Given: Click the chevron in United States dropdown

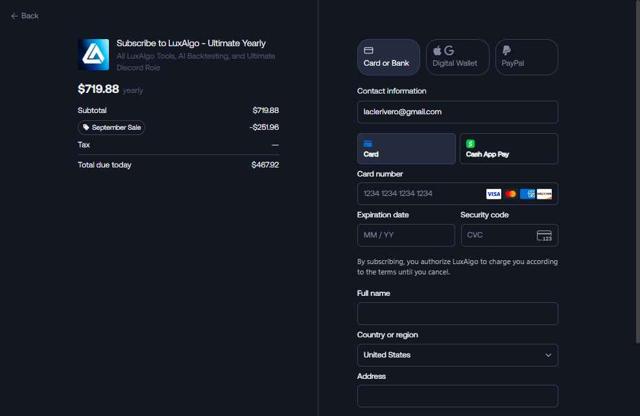Looking at the screenshot, I should click(x=548, y=355).
